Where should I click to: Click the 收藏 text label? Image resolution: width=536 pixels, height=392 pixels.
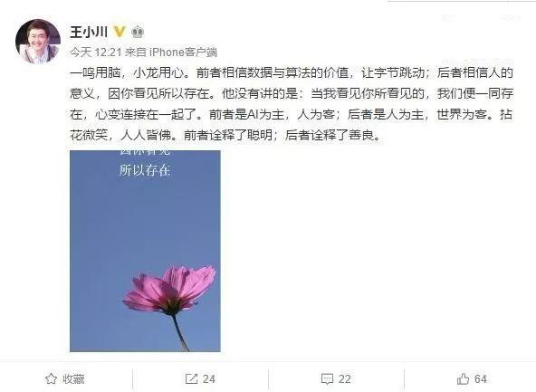coord(73,378)
